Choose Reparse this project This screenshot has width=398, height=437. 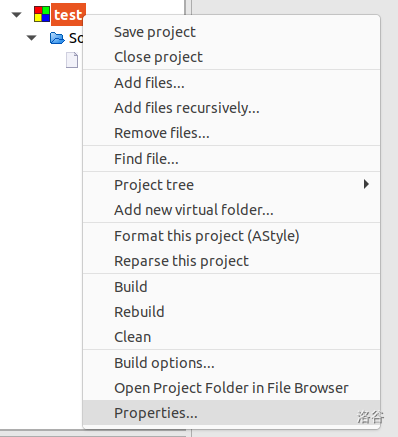coord(231,261)
